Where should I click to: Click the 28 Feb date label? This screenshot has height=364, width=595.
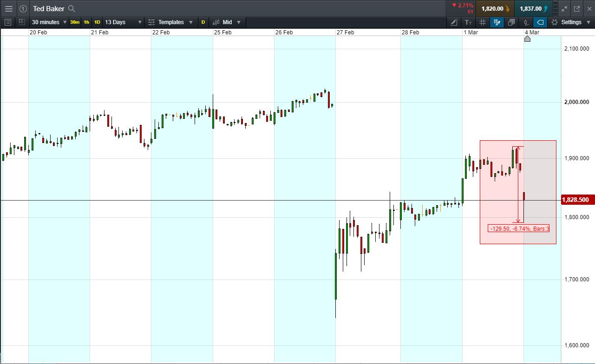pos(411,32)
